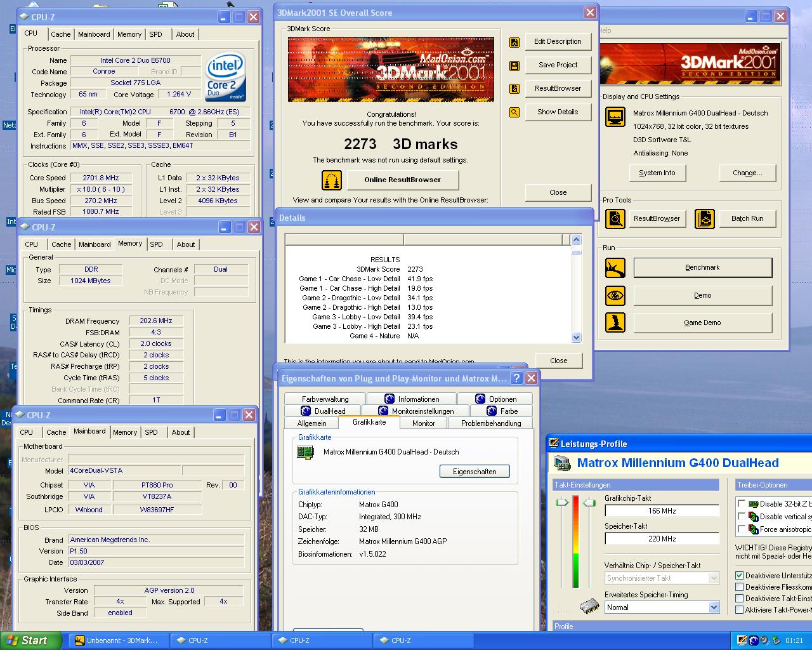Click the floppy icon beside Save Project
Image resolution: width=812 pixels, height=650 pixels.
pos(514,65)
